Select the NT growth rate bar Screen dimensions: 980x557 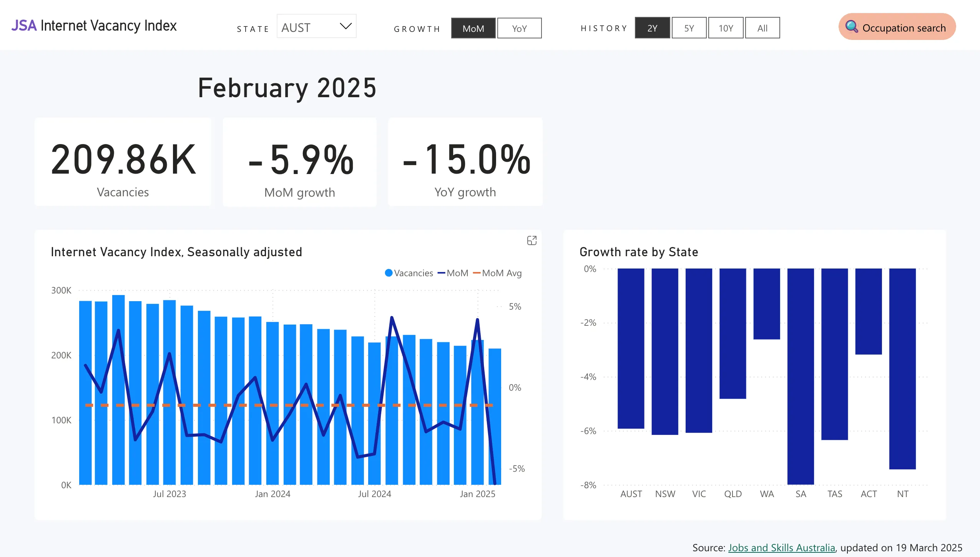(902, 369)
